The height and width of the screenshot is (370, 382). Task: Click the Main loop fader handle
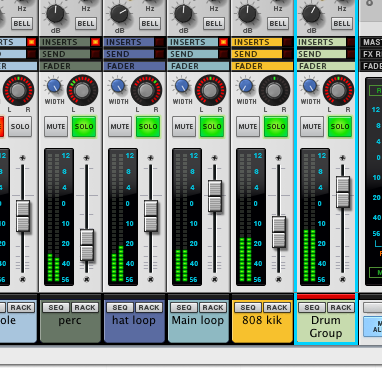215,196
